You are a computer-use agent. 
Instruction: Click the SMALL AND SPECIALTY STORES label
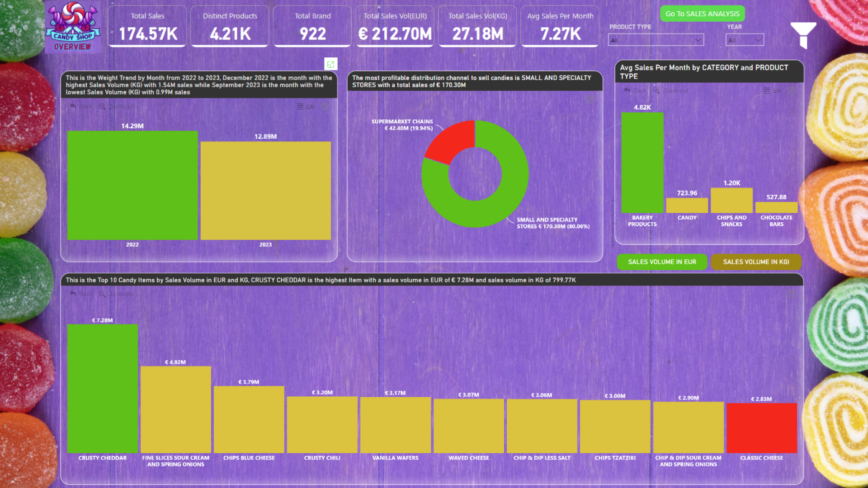(x=553, y=223)
